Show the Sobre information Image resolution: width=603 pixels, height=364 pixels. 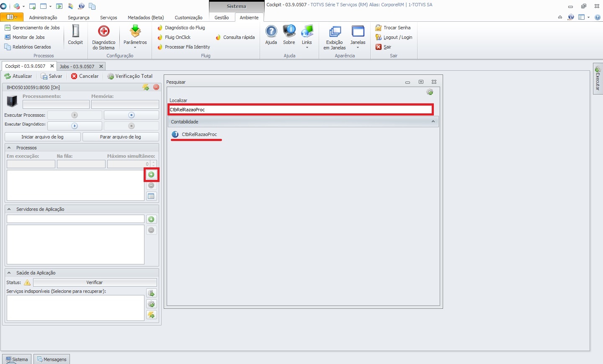[289, 35]
